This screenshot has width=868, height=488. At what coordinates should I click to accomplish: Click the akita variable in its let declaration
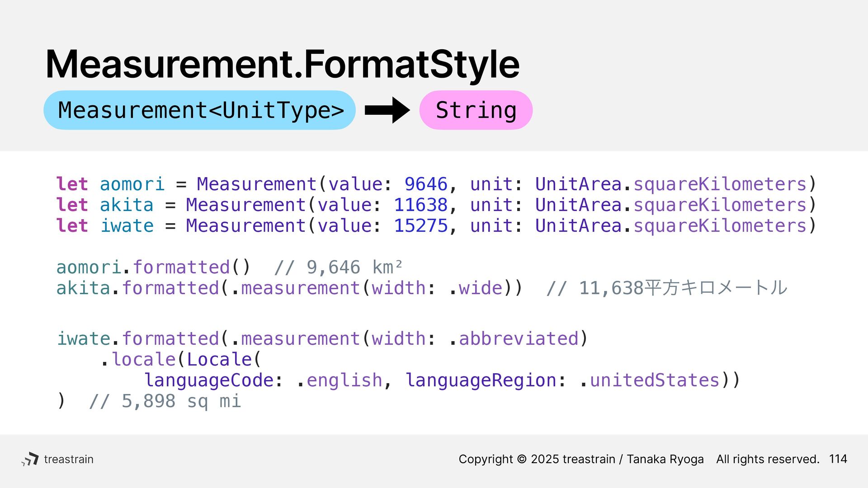coord(127,205)
